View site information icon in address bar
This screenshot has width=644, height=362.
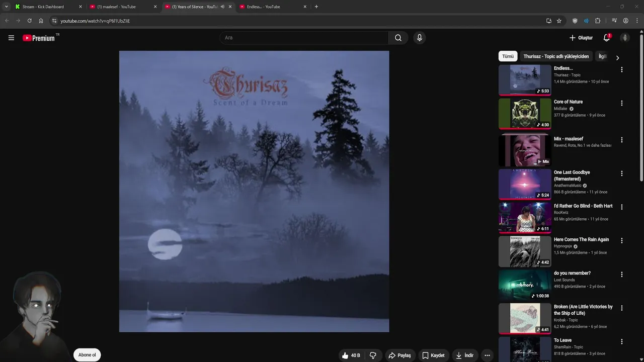point(54,21)
